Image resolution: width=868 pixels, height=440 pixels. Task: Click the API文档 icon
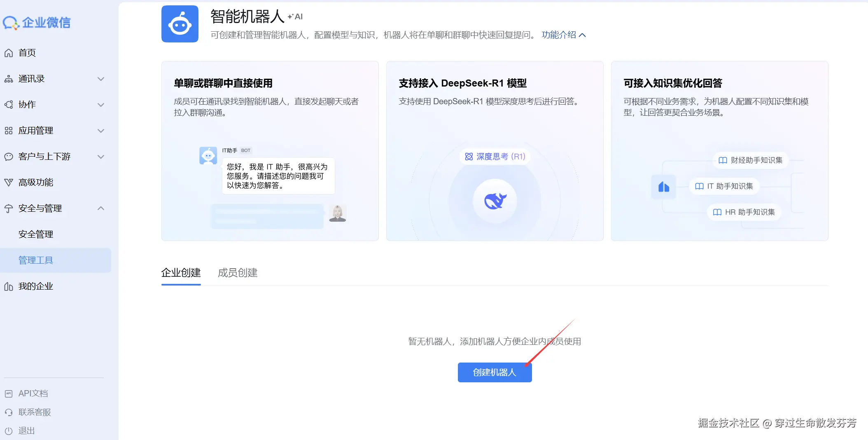[9, 393]
